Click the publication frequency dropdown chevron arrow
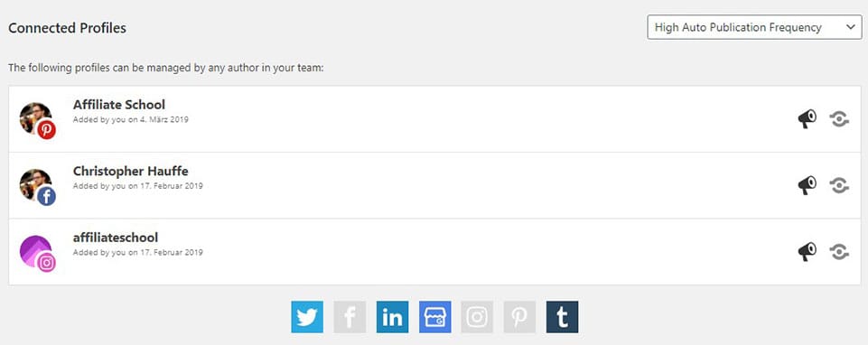 [x=850, y=27]
